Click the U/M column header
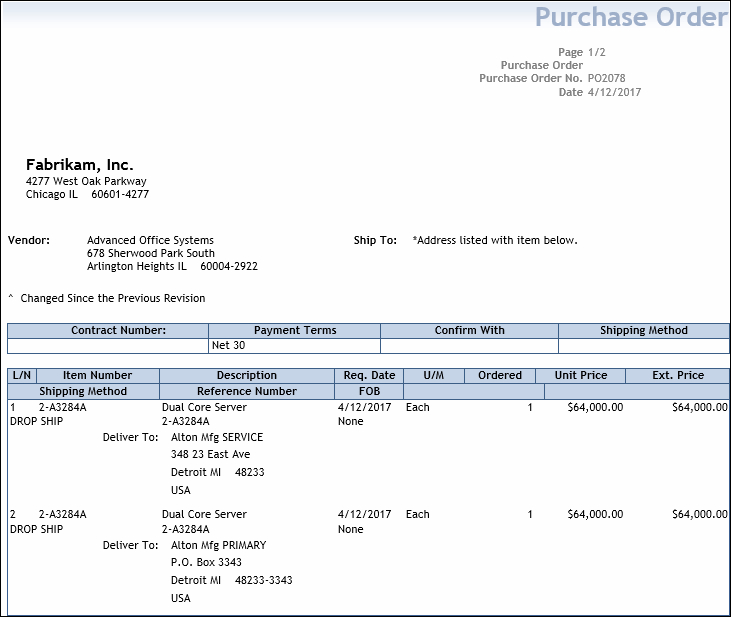This screenshot has width=731, height=617. point(434,375)
